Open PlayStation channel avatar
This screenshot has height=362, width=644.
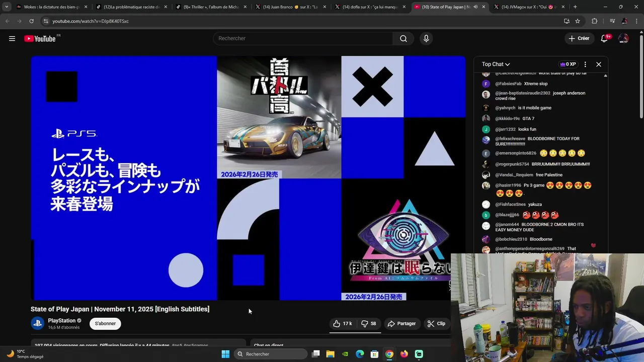[x=38, y=323]
